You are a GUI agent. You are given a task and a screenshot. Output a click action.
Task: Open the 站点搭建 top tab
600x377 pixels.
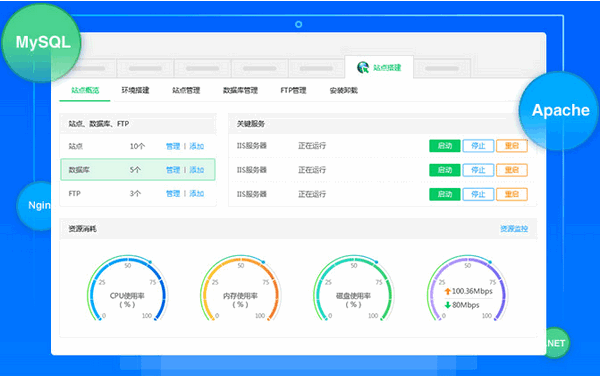pos(379,67)
